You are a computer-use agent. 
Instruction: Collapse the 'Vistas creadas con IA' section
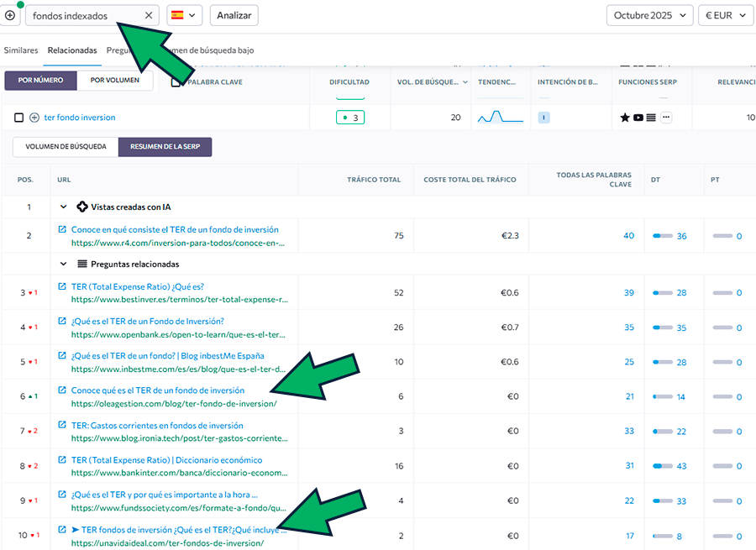(x=63, y=207)
